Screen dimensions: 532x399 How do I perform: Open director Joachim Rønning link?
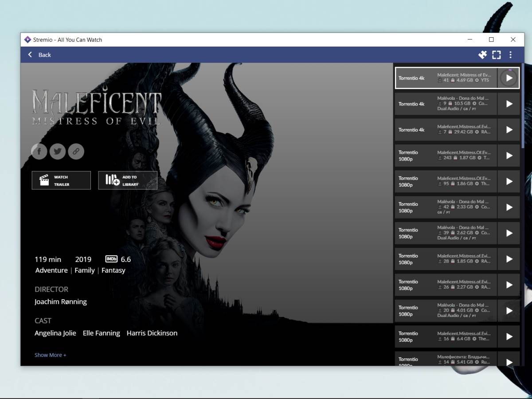pyautogui.click(x=61, y=302)
